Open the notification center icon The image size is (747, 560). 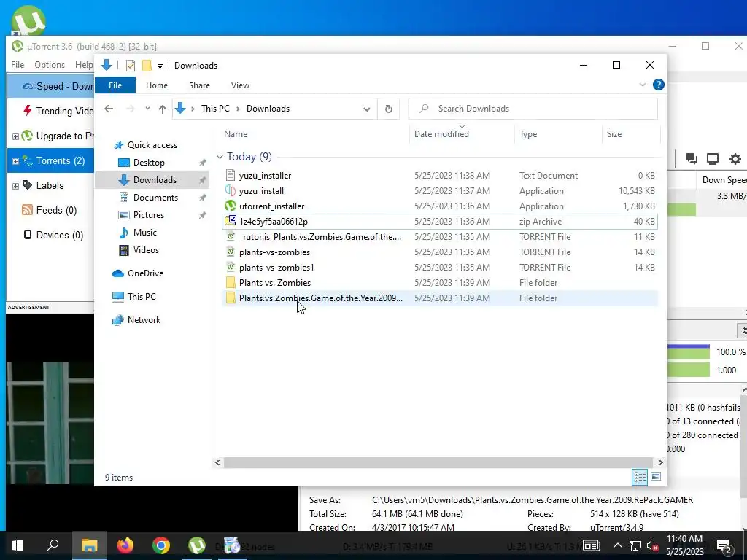pos(724,545)
